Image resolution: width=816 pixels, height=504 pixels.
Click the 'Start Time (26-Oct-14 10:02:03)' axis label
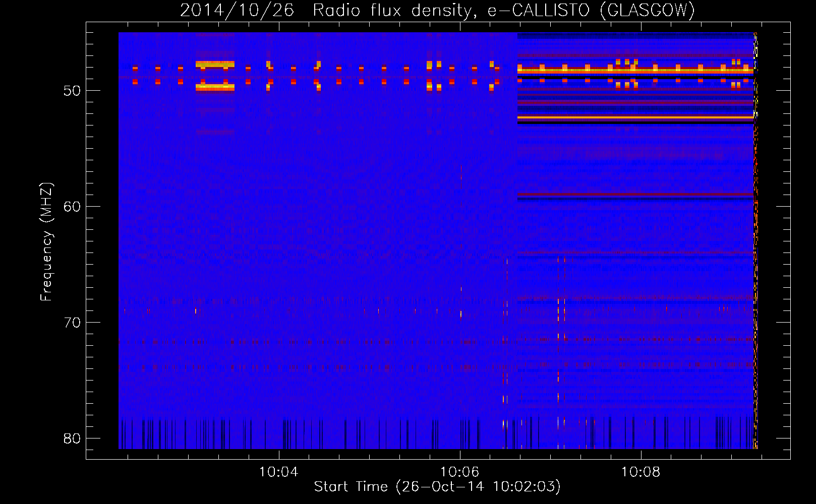(x=437, y=487)
